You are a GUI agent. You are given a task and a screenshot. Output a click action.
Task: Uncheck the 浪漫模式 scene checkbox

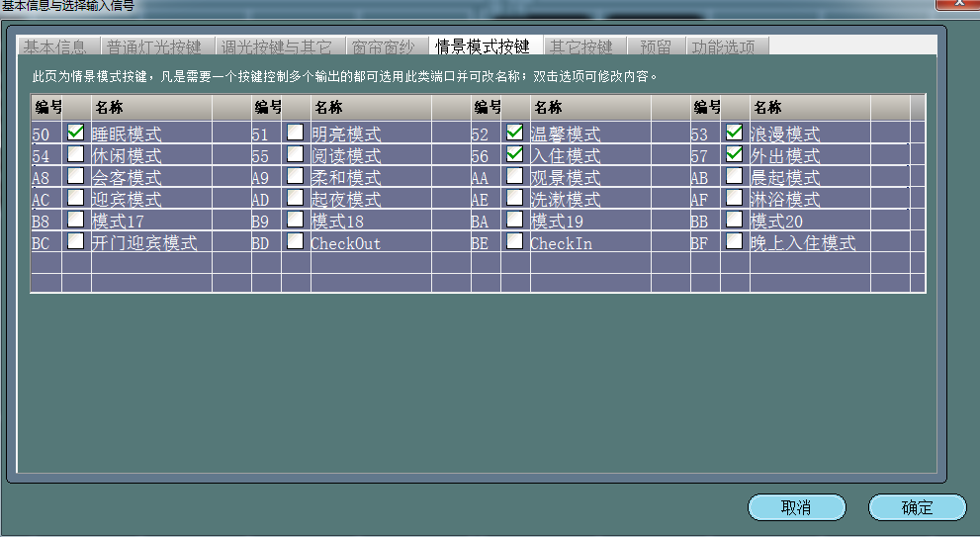coord(734,132)
